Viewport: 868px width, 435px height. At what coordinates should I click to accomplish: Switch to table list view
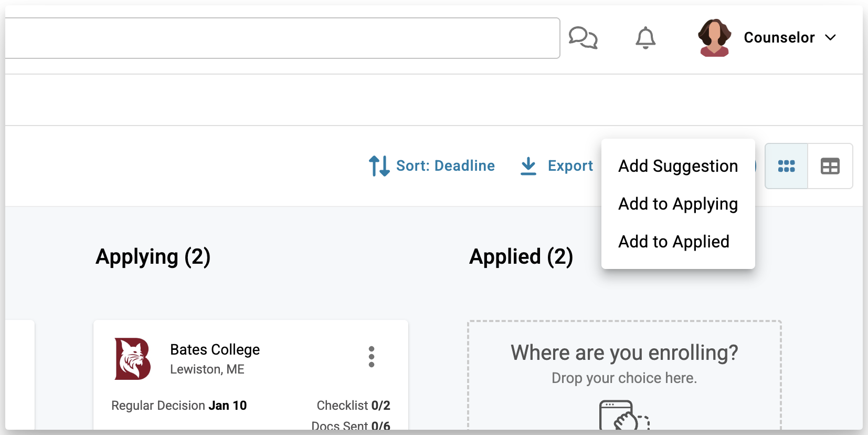pyautogui.click(x=830, y=166)
